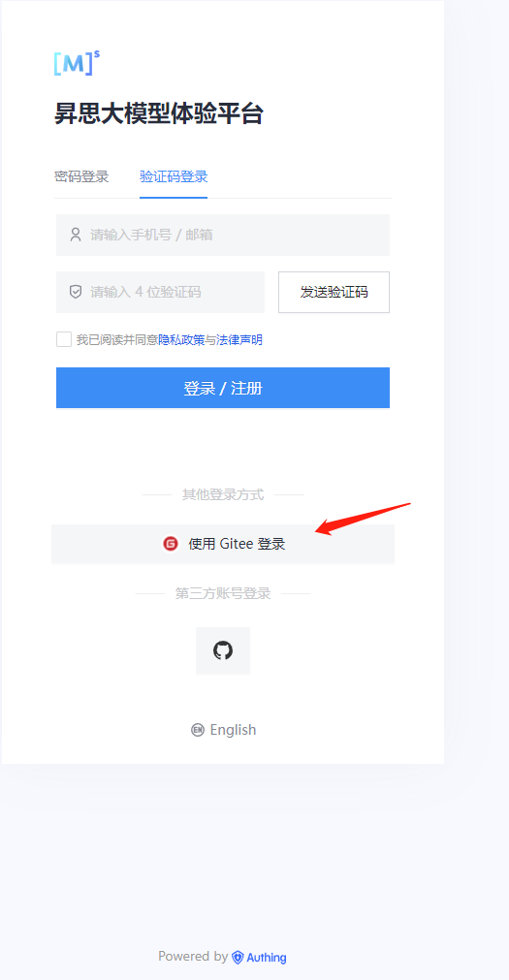This screenshot has width=509, height=980.
Task: Click the phone number / email input field
Action: tap(223, 235)
